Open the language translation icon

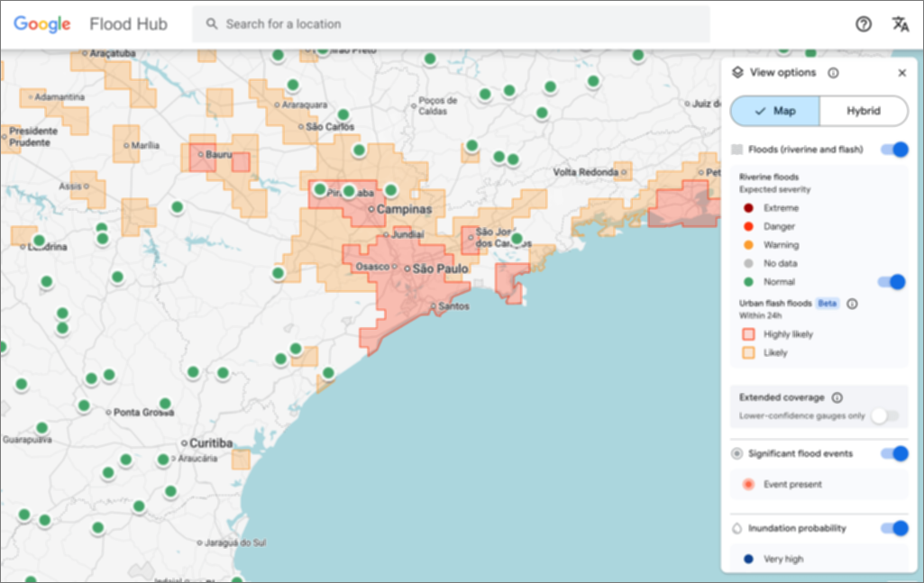tap(900, 24)
